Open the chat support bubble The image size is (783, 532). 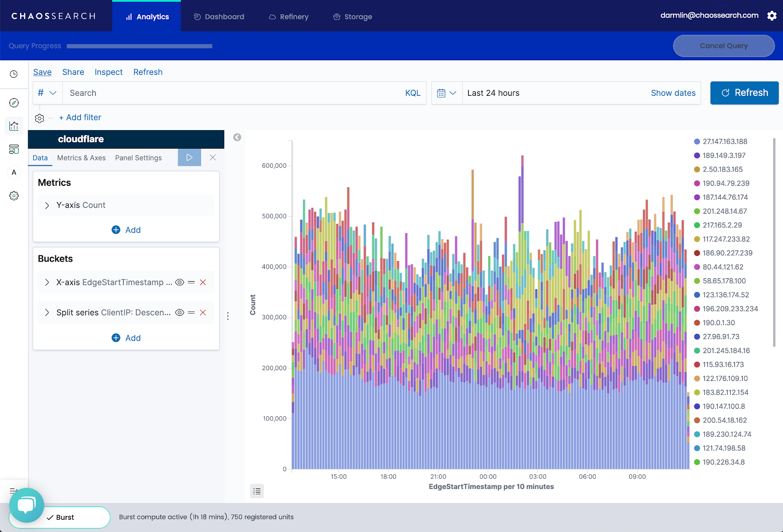click(26, 505)
